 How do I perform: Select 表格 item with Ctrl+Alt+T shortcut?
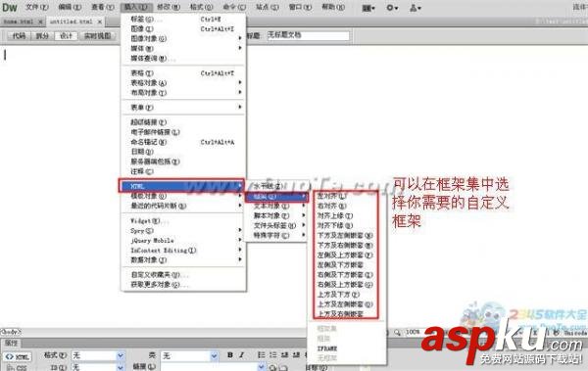pyautogui.click(x=183, y=72)
